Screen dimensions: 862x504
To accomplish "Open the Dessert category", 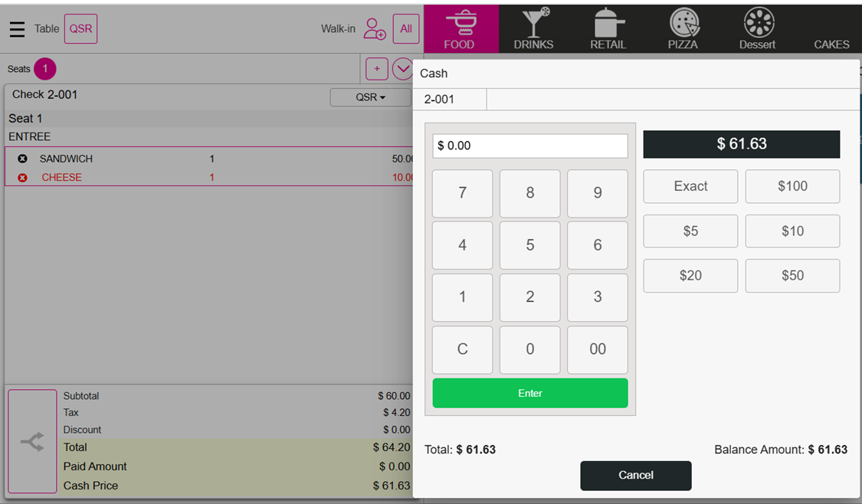I will click(x=757, y=28).
